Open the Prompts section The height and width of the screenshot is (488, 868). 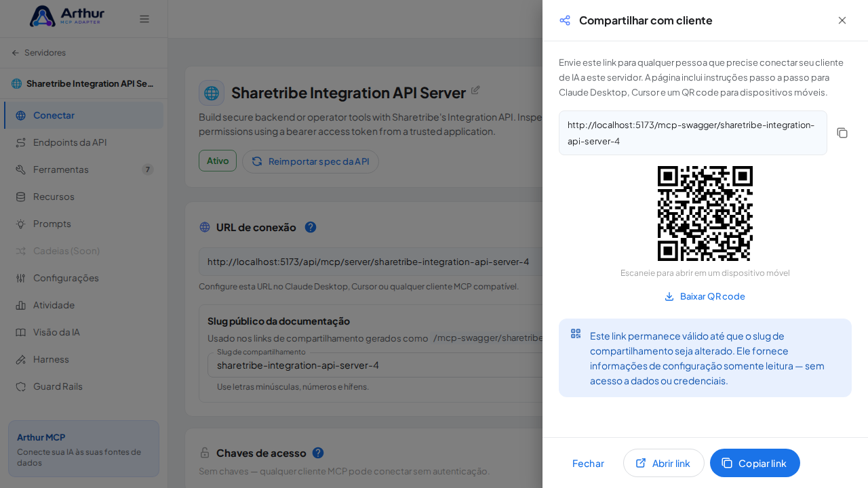[x=84, y=224]
